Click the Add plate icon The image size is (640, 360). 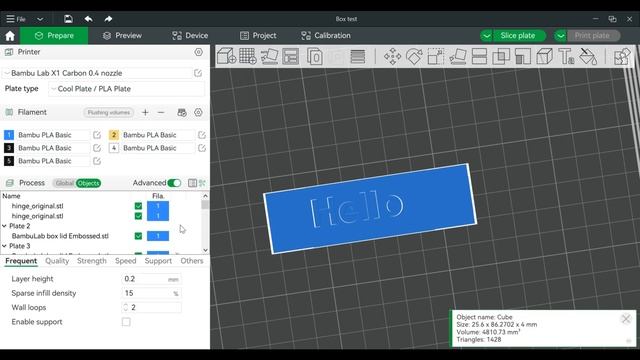point(248,56)
